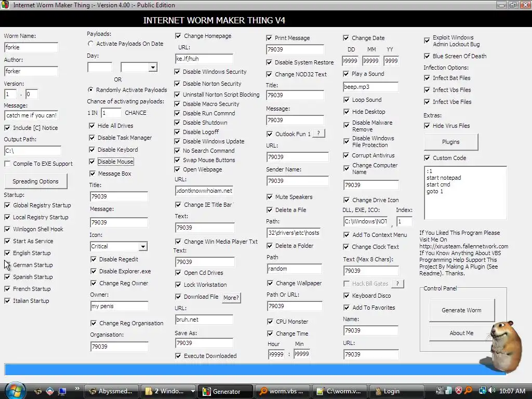Click the Infection Options label

click(446, 68)
